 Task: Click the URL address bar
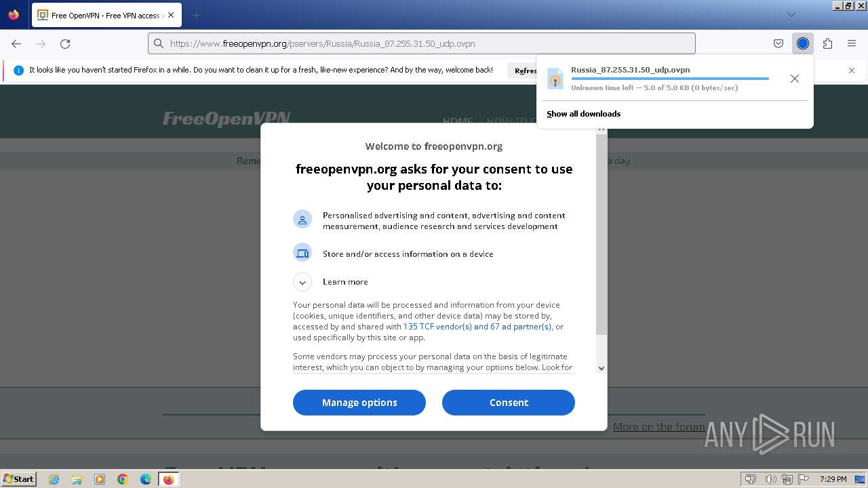click(x=422, y=43)
